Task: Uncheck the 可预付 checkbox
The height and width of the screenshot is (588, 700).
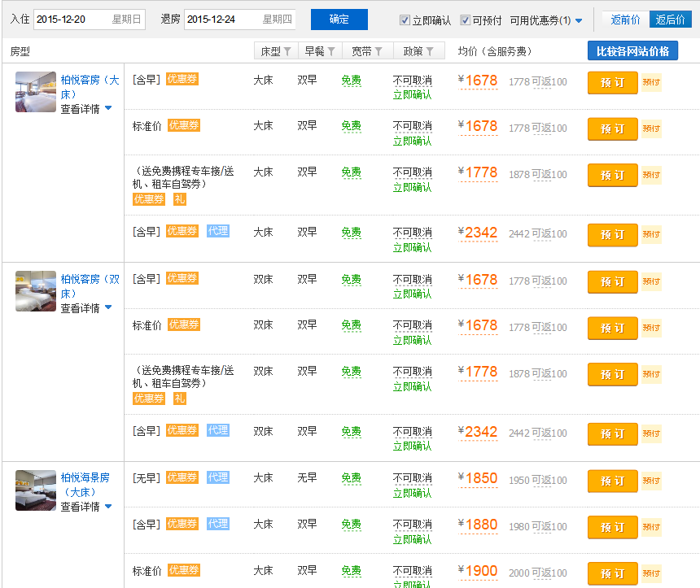Action: (x=466, y=20)
